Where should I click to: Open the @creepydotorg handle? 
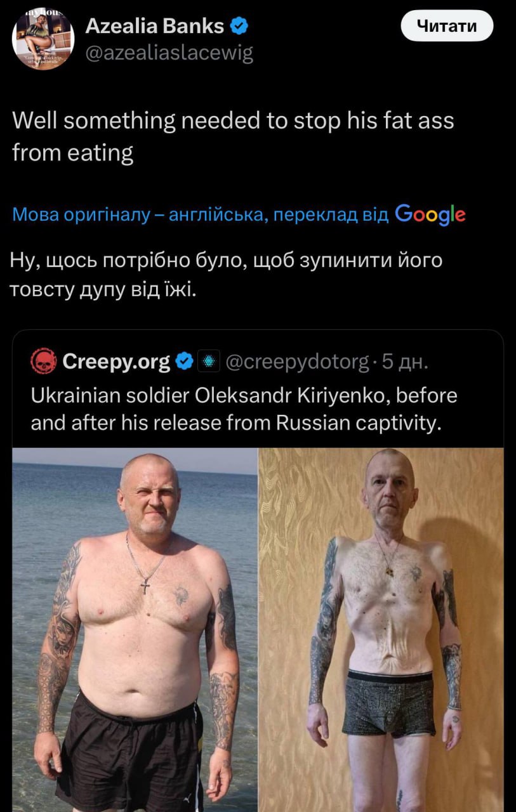tap(298, 362)
